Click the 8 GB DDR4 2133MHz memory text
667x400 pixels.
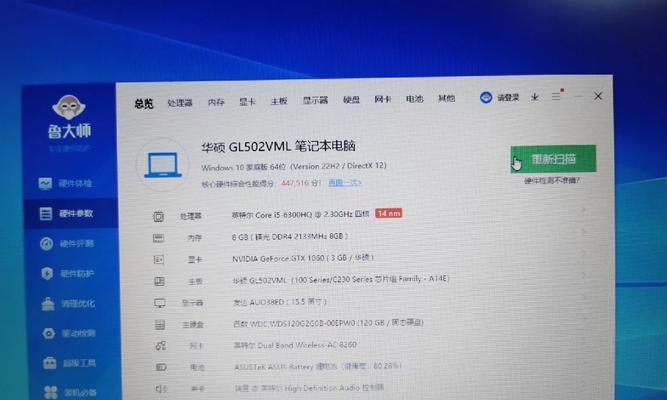(290, 236)
